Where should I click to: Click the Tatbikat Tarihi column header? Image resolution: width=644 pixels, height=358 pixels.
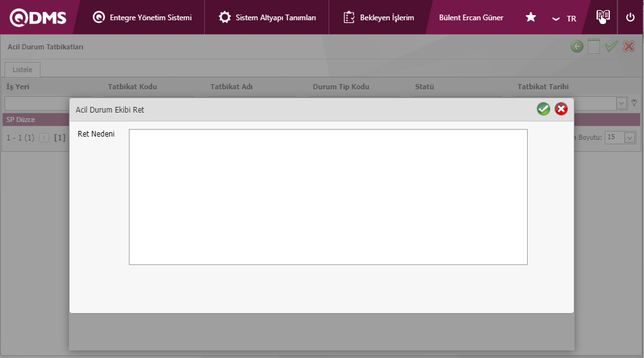tap(543, 87)
